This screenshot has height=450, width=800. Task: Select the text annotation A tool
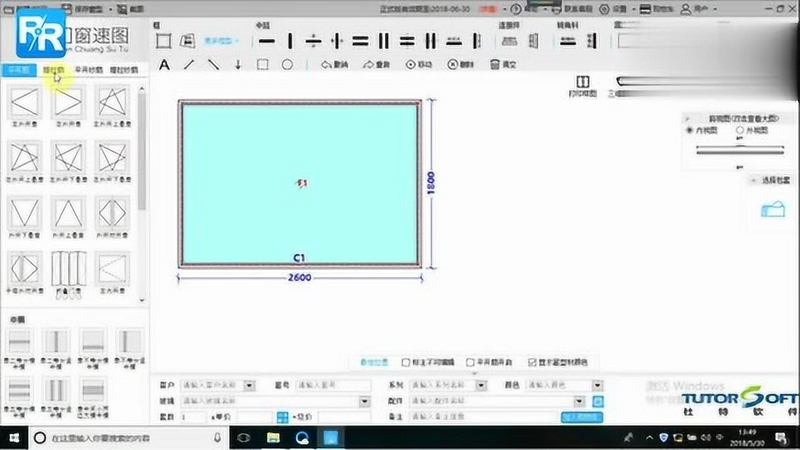(164, 65)
